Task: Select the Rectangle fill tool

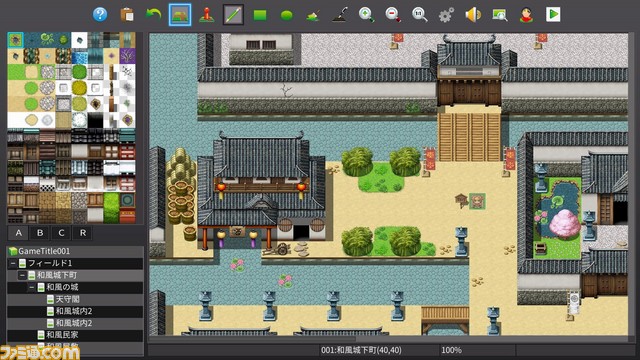Action: 260,15
